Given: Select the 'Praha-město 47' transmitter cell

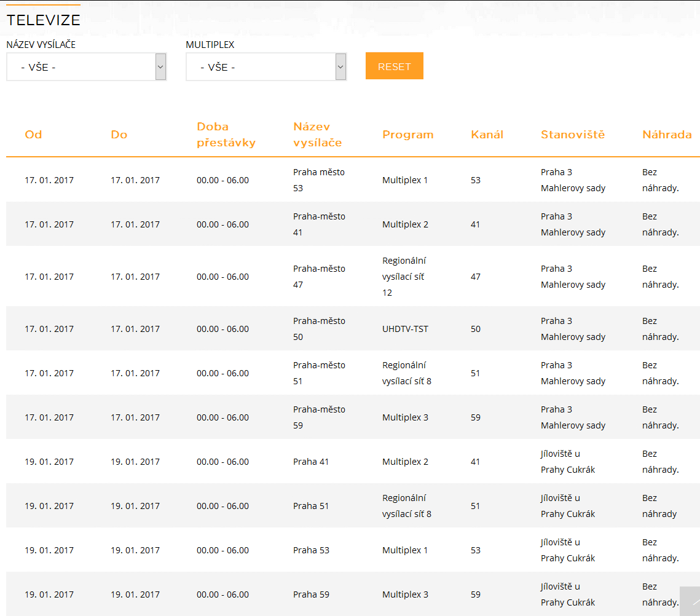Looking at the screenshot, I should (x=319, y=277).
